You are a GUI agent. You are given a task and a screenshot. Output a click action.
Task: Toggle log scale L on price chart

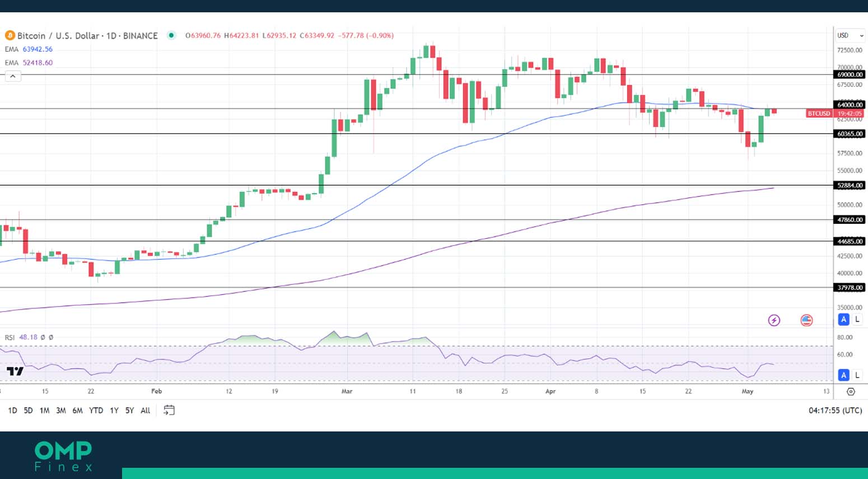tap(857, 320)
